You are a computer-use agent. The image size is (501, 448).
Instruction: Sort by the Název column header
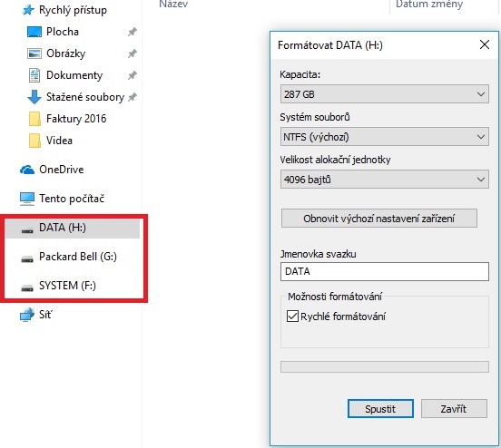(173, 5)
